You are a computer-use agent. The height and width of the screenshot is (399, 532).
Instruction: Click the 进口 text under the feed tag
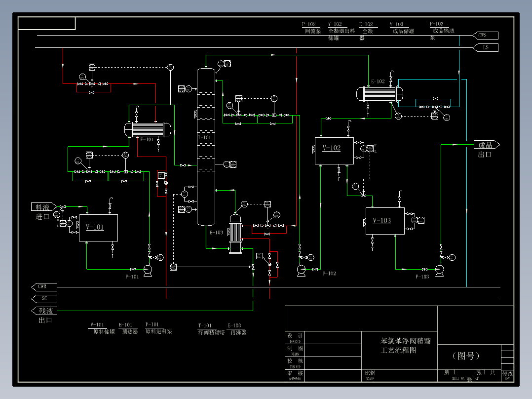click(x=42, y=217)
